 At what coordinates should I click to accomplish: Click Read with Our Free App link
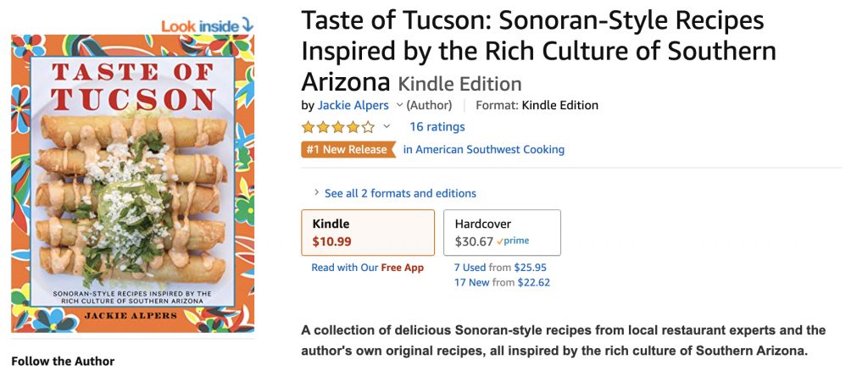(x=367, y=268)
